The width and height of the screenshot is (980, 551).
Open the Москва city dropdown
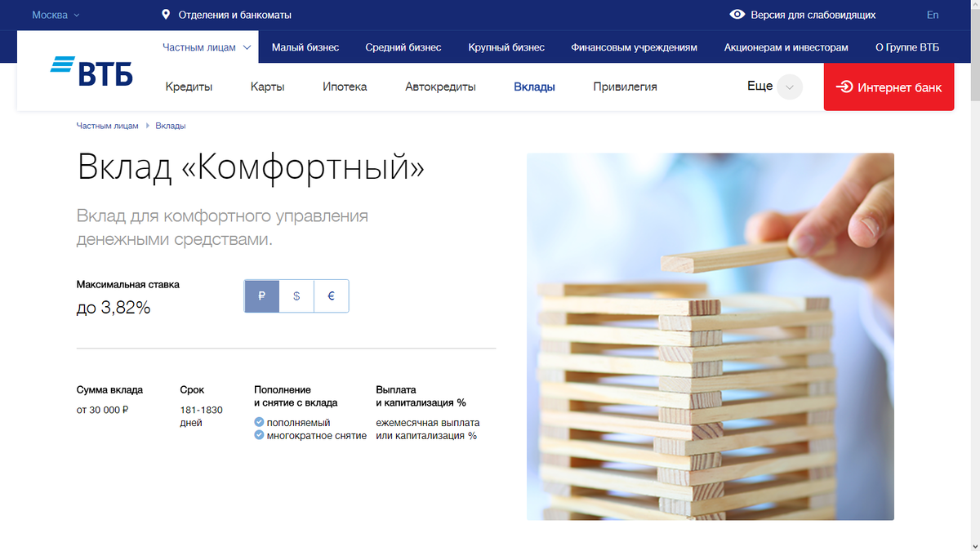point(56,15)
